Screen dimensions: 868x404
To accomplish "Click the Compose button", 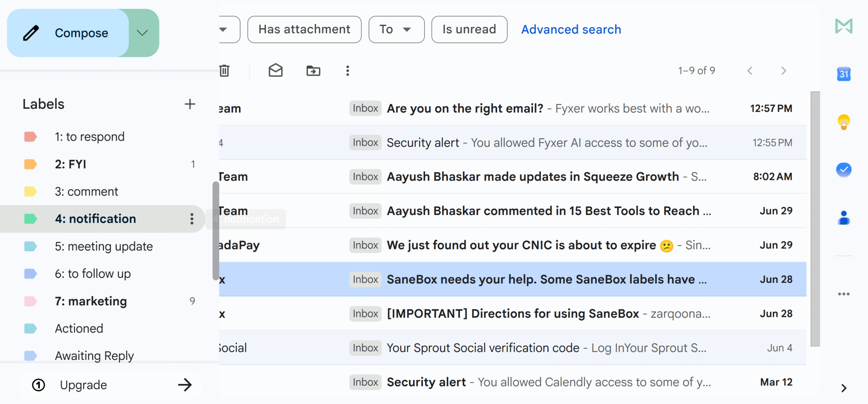I will coord(68,33).
